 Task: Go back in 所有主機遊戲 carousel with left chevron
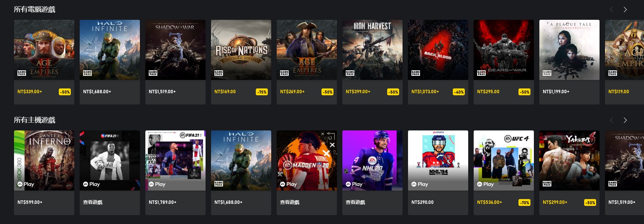pos(612,120)
